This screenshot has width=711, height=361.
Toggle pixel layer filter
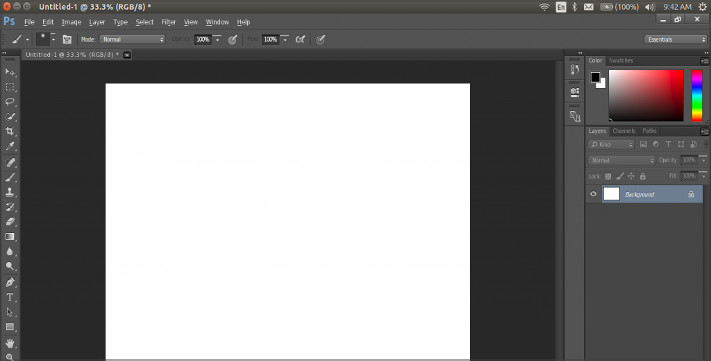pyautogui.click(x=643, y=144)
